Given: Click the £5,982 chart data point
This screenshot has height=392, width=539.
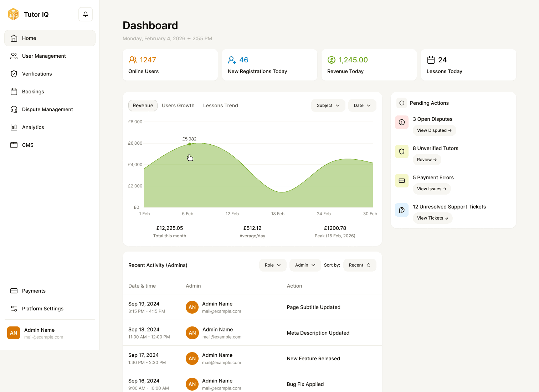Looking at the screenshot, I should point(190,144).
